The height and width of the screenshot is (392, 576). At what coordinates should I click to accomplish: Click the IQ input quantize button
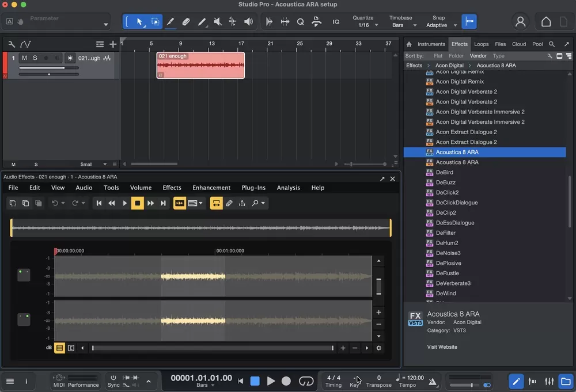click(336, 22)
